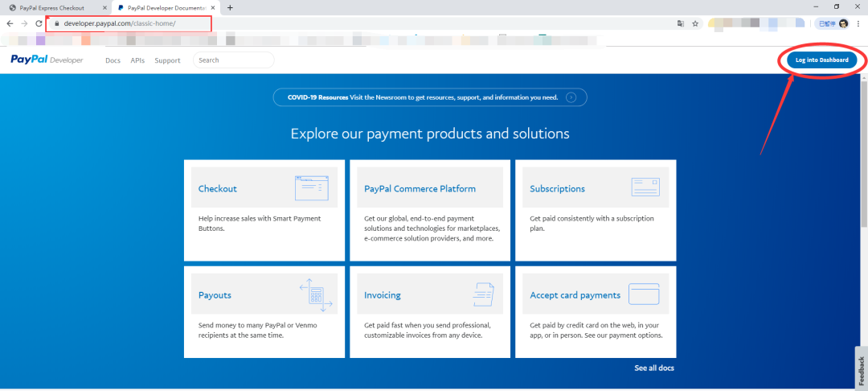
Task: Click Explore our payment products heading
Action: pos(430,134)
